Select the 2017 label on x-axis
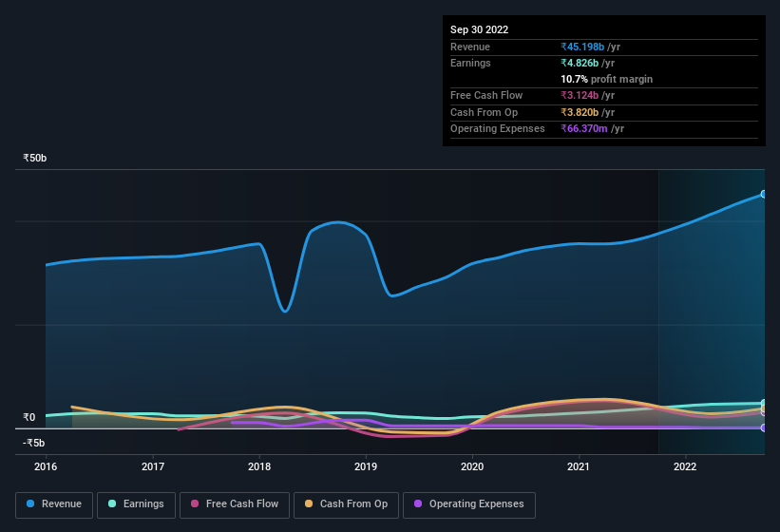 [x=153, y=466]
